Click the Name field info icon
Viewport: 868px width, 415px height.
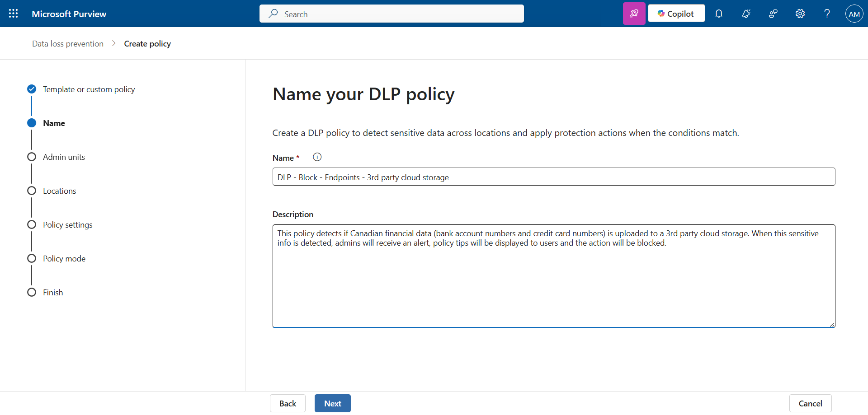317,157
